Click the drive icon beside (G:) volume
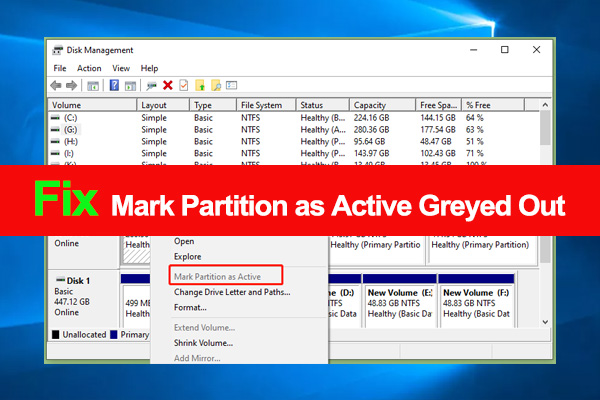Screen dimensions: 600x400 55,129
